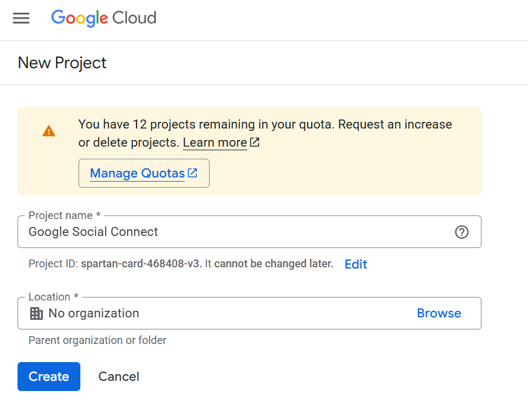The width and height of the screenshot is (528, 420).
Task: Click the Project name help icon
Action: [x=462, y=232]
